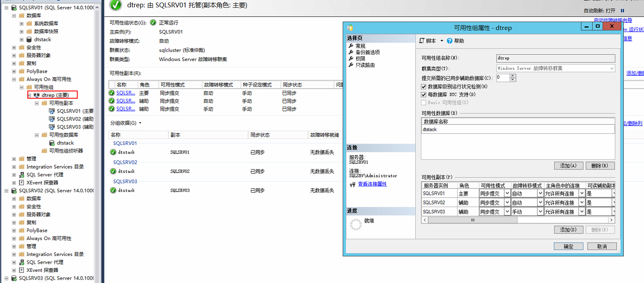Select the 只读路由 page
This screenshot has height=283, width=644.
365,65
